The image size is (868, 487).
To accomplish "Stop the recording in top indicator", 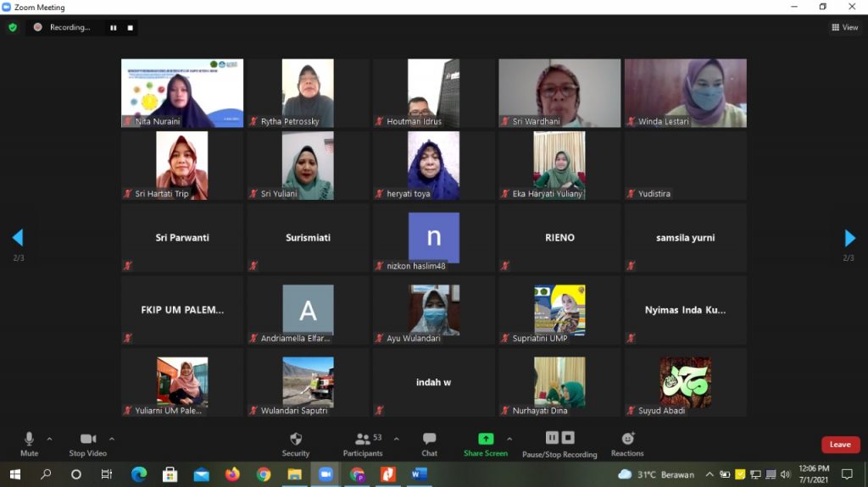I will point(130,27).
